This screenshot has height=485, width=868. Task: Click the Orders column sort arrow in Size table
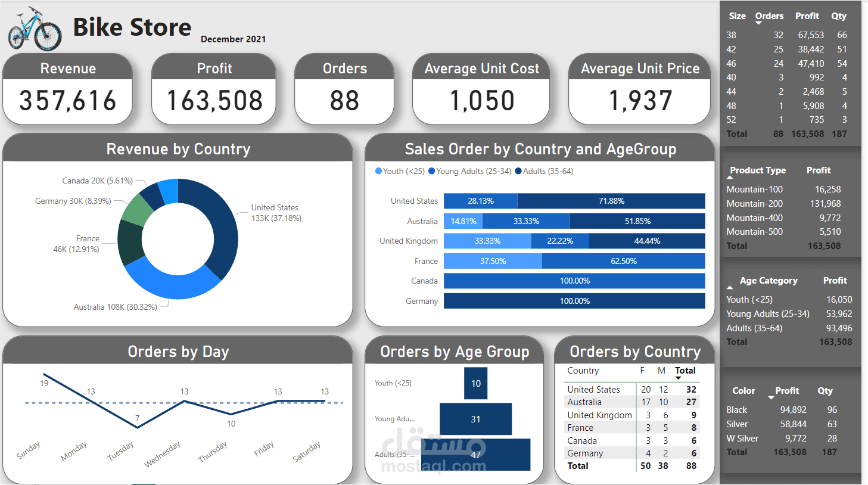click(758, 23)
